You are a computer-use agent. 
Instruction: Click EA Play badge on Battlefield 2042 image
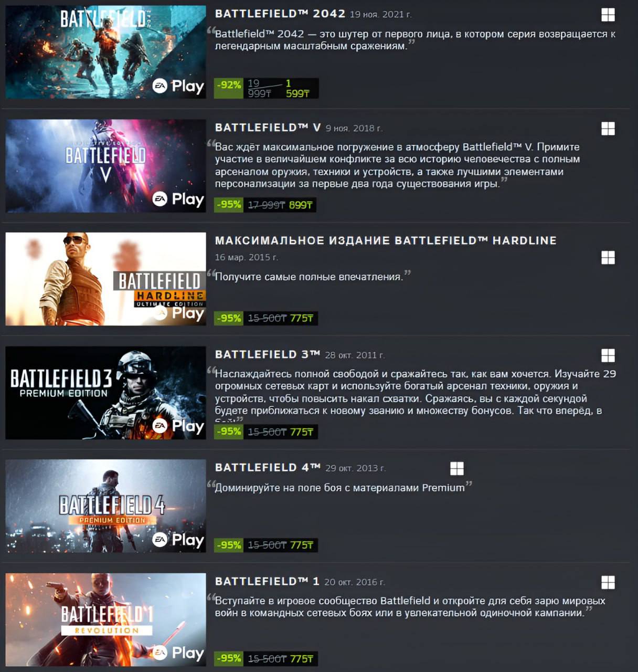pos(178,86)
